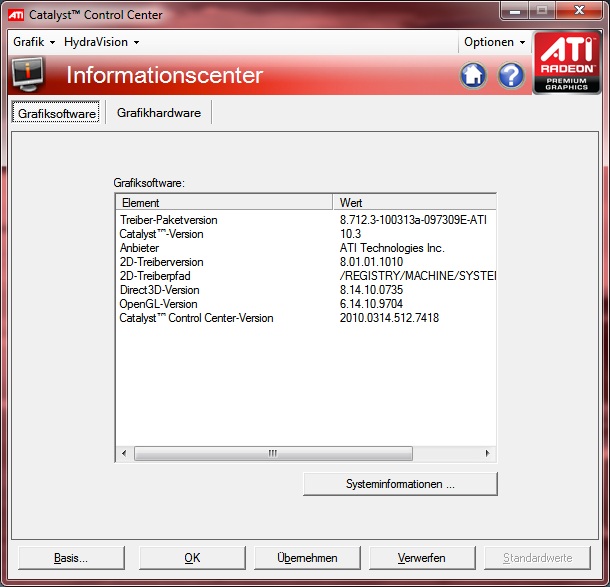Click the Basis... button
The width and height of the screenshot is (610, 587).
click(71, 558)
